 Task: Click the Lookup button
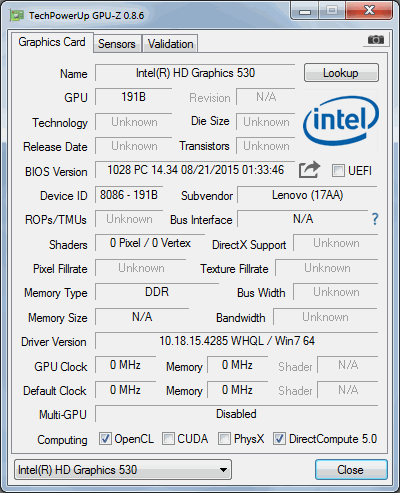[341, 73]
